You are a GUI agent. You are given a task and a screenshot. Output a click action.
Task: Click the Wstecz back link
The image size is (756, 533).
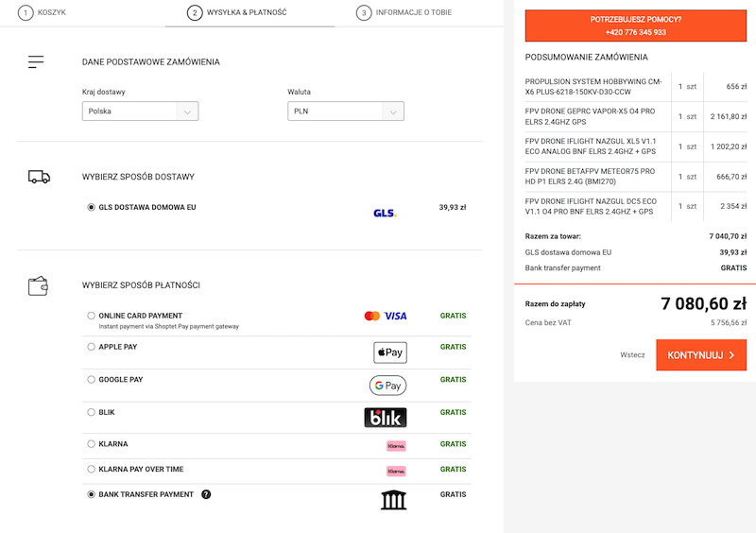pyautogui.click(x=632, y=355)
